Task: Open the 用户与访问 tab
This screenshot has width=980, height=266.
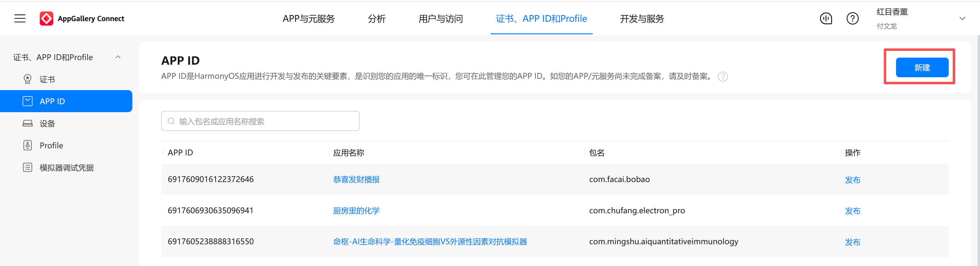Action: (441, 19)
